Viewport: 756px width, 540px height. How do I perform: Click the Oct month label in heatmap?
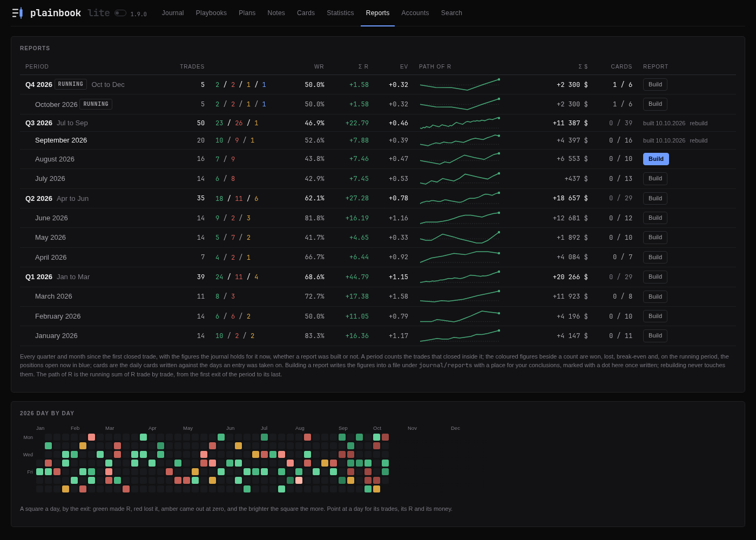pos(377,428)
